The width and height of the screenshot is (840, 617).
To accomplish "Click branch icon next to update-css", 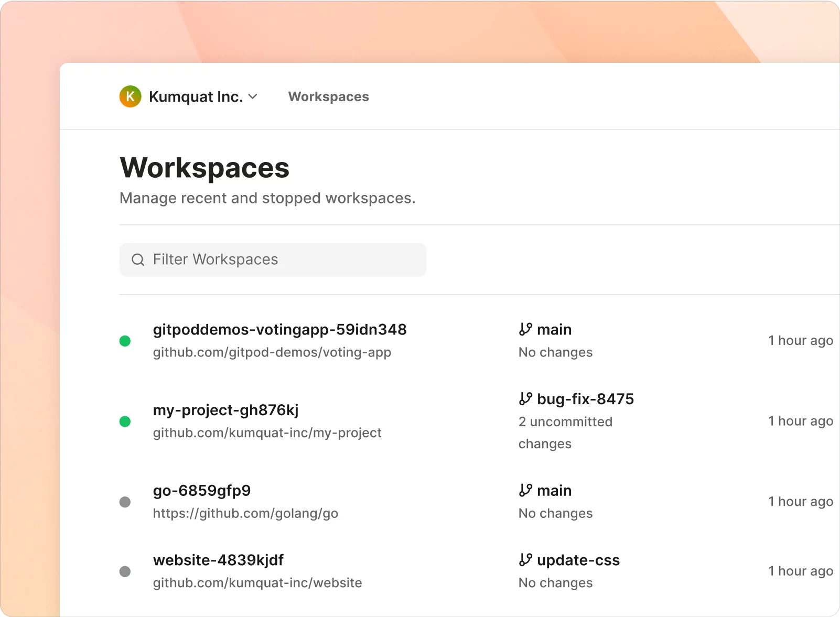I will tap(525, 560).
